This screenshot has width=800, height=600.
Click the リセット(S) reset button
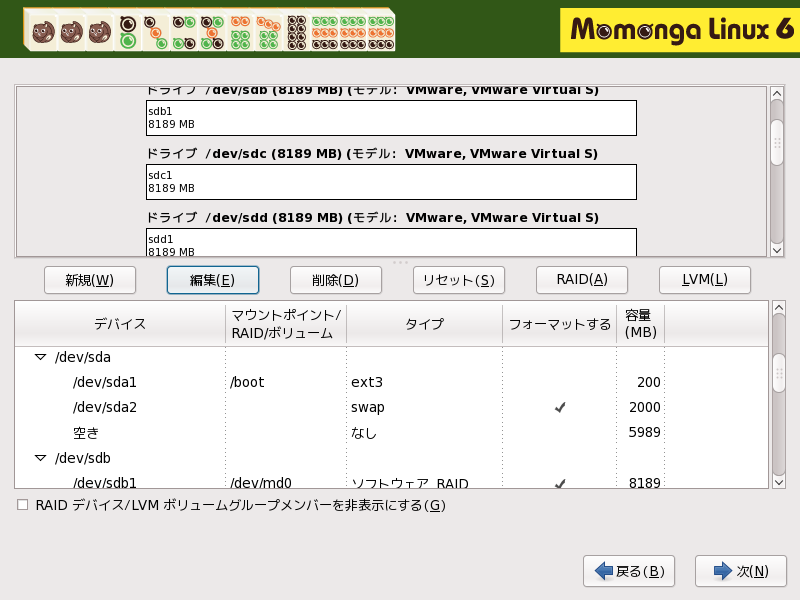point(459,280)
